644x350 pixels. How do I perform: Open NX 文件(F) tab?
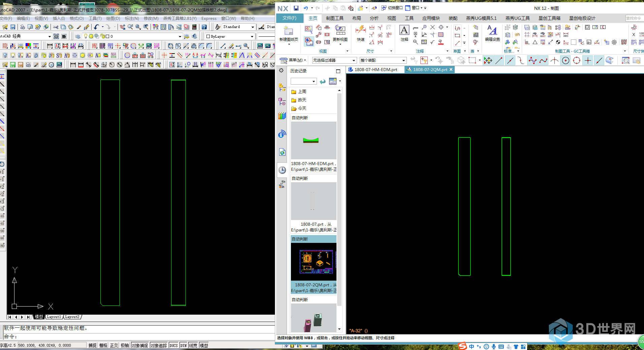click(289, 18)
